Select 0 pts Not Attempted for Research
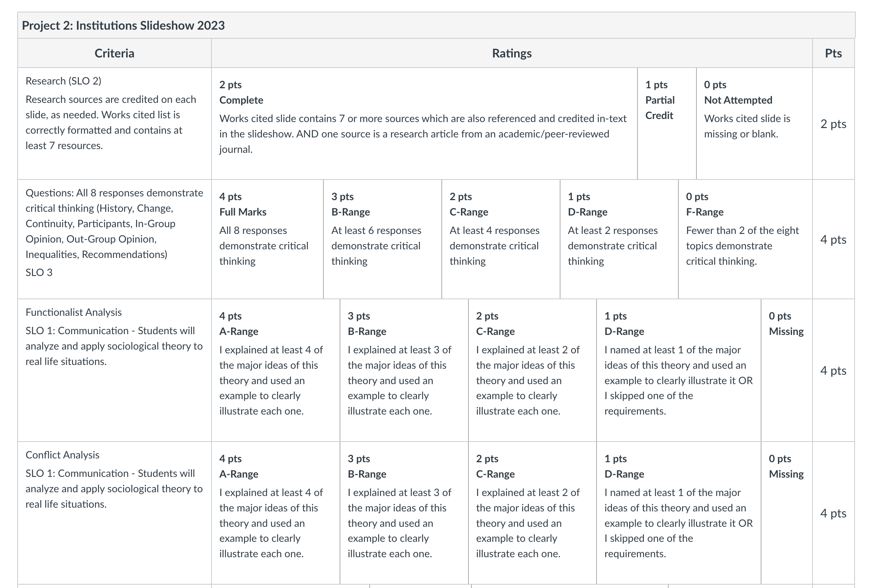This screenshot has height=588, width=873. [x=754, y=124]
